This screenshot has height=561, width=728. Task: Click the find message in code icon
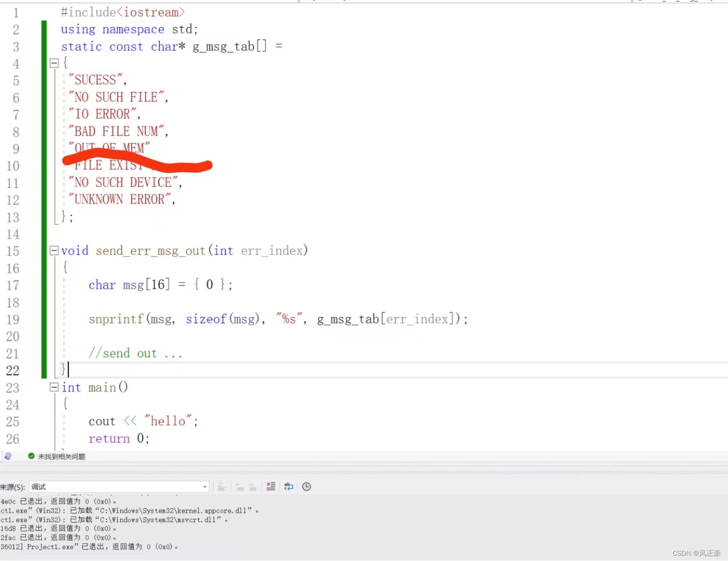pos(222,487)
